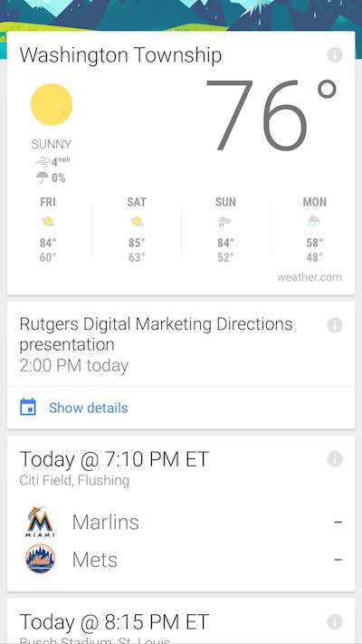
Task: Open the Marlins row in game card
Action: tap(181, 522)
